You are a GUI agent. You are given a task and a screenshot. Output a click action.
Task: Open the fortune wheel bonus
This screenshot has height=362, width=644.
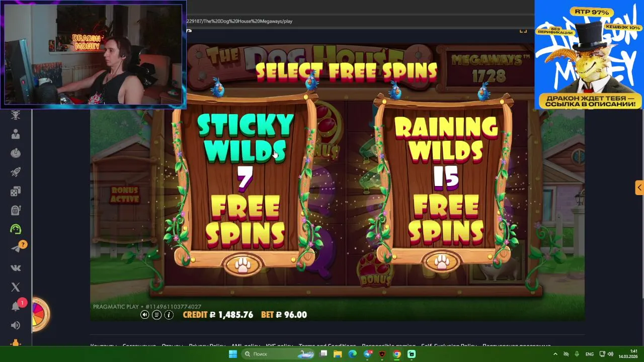[x=39, y=314]
